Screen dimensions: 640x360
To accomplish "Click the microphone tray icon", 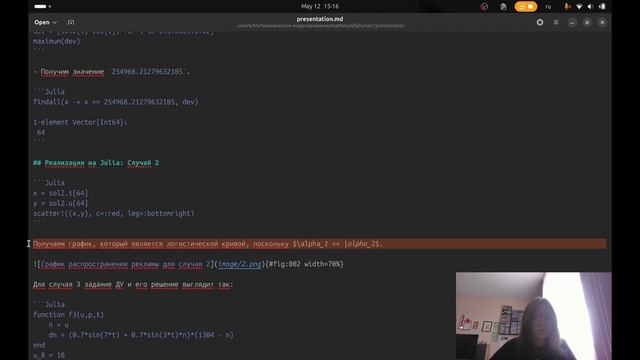I will point(567,7).
